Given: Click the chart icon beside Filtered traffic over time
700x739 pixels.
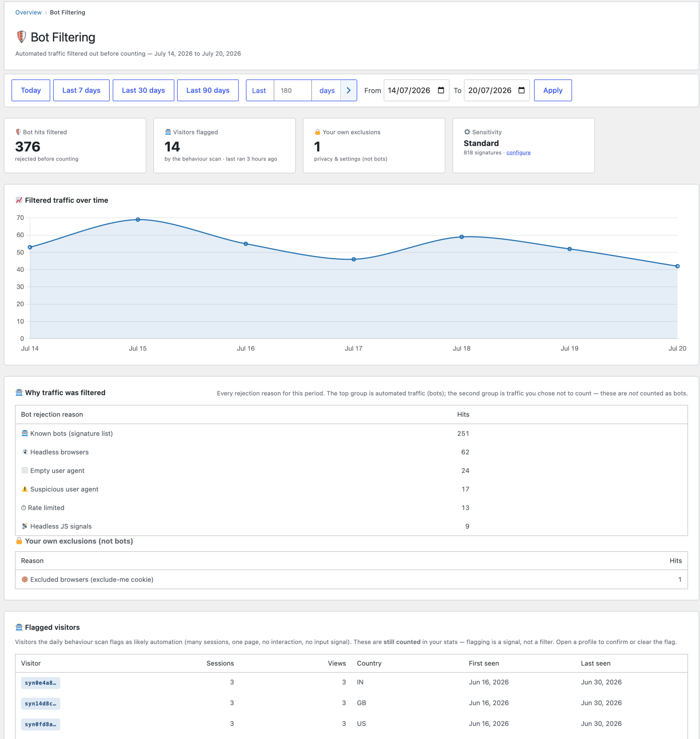Looking at the screenshot, I should coord(19,200).
